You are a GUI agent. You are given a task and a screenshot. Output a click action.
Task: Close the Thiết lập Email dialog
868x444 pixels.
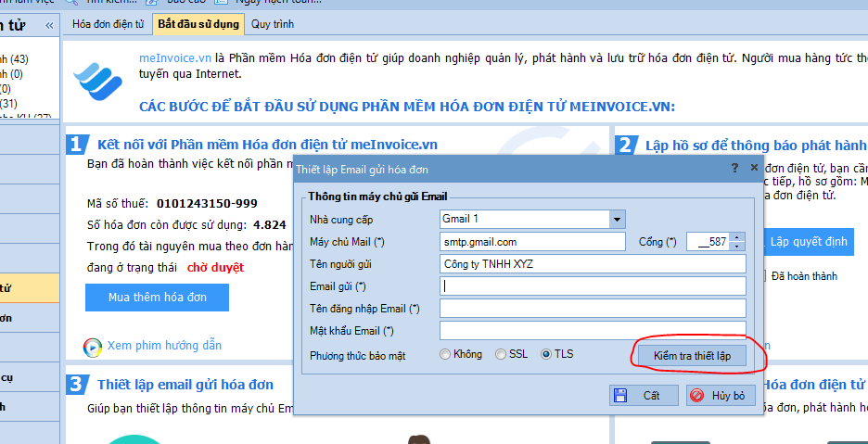753,167
